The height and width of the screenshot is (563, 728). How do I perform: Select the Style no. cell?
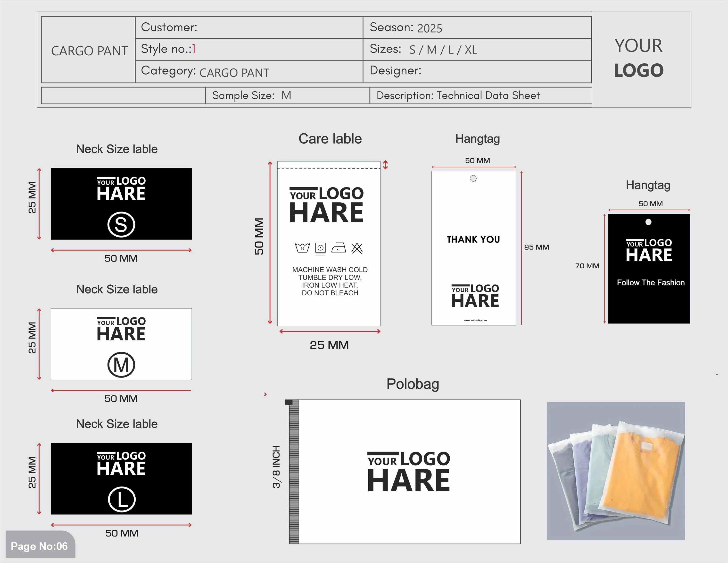click(x=249, y=49)
